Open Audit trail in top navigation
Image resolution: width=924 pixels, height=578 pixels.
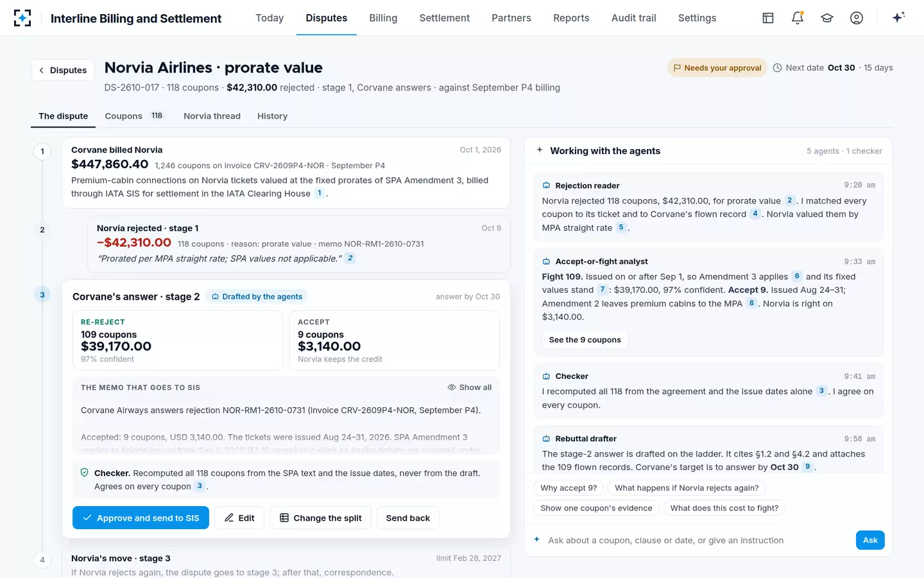(633, 18)
